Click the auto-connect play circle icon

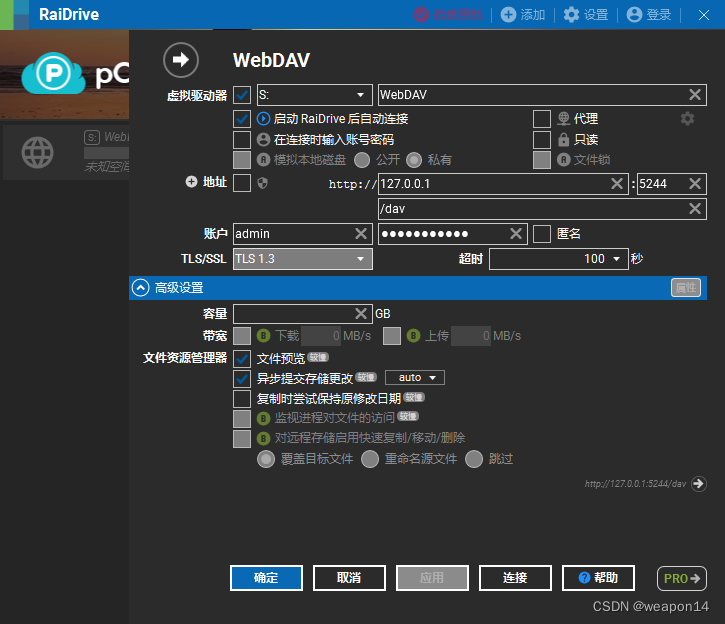tap(263, 119)
